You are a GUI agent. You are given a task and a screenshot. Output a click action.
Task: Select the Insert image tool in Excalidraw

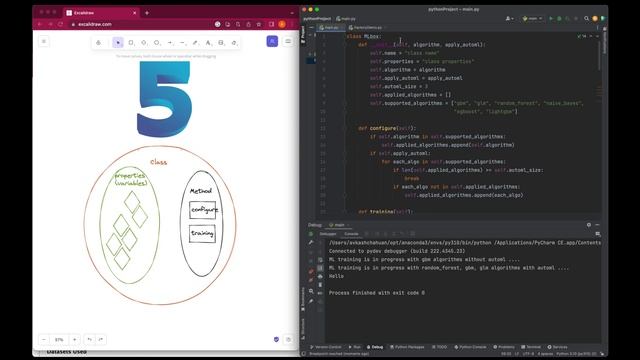tap(221, 42)
